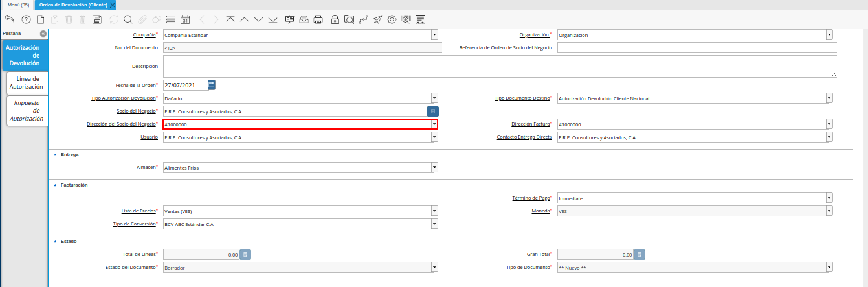
Task: Create a new record with page icon
Action: tap(40, 19)
